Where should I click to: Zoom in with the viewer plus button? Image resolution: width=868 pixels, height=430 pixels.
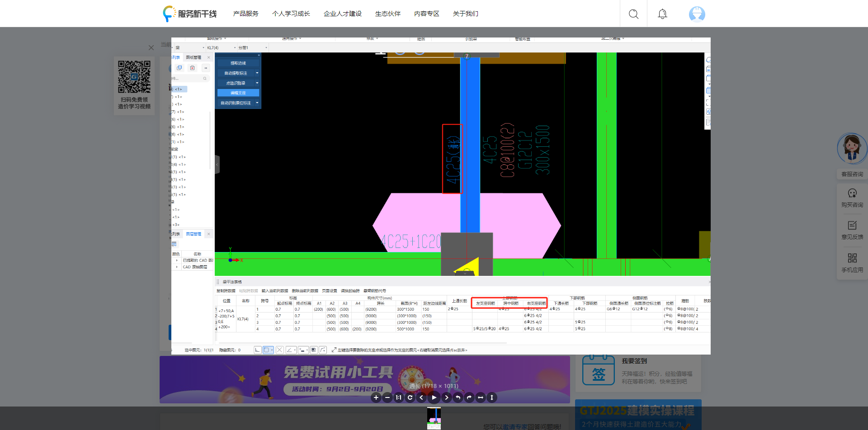376,397
